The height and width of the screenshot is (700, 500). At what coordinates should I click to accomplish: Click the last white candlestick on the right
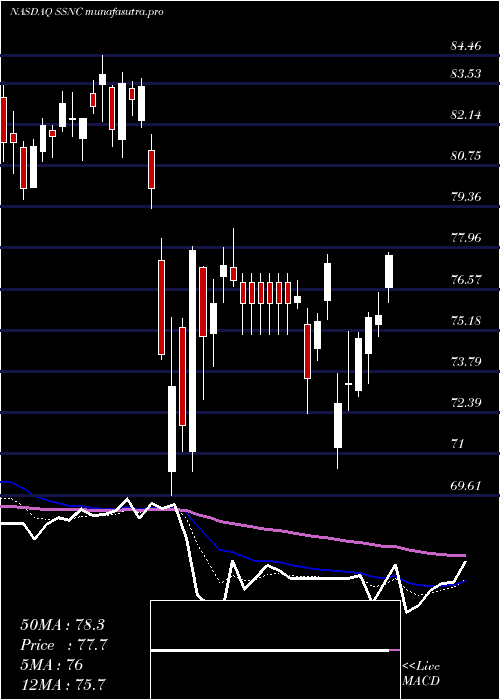(x=389, y=271)
